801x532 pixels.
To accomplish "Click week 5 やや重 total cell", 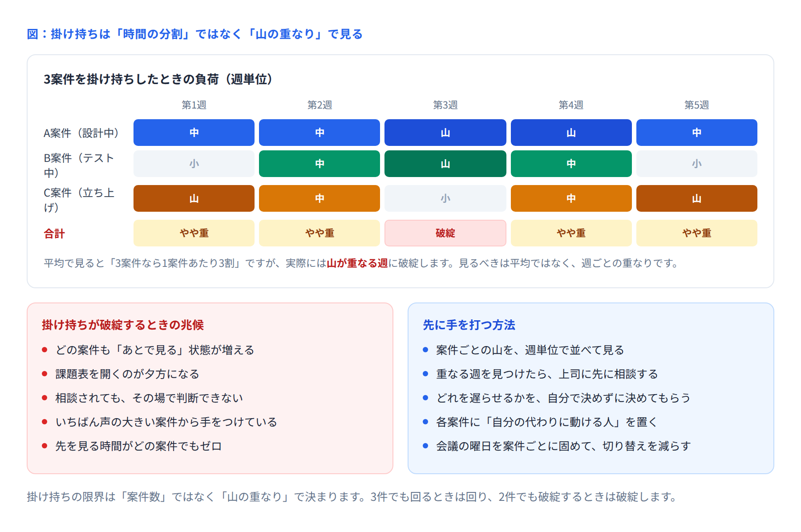I will (x=697, y=233).
